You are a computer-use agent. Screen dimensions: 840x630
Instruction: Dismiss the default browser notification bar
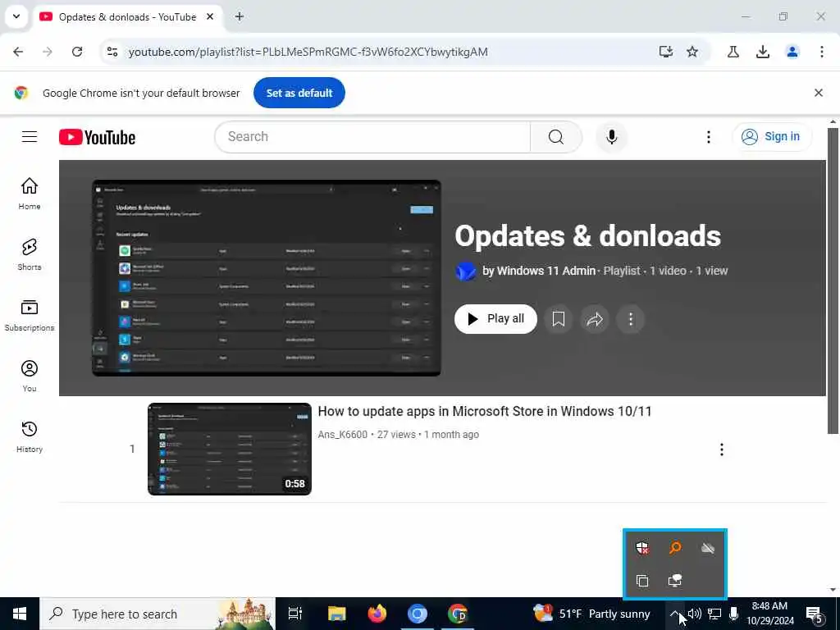tap(819, 93)
